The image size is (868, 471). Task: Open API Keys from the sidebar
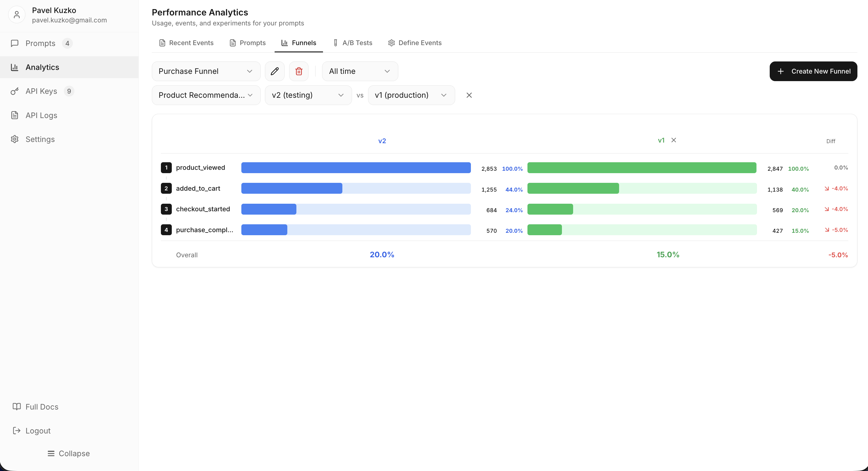click(x=41, y=91)
